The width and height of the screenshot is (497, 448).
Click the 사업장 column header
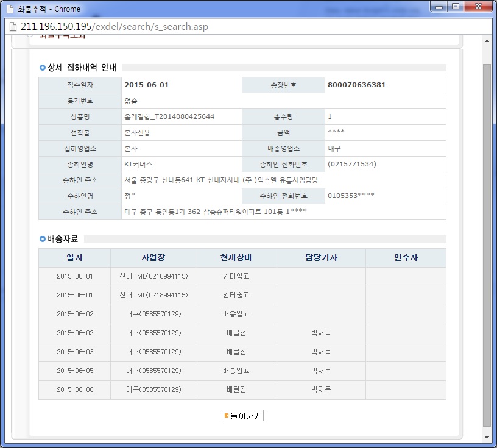click(153, 258)
